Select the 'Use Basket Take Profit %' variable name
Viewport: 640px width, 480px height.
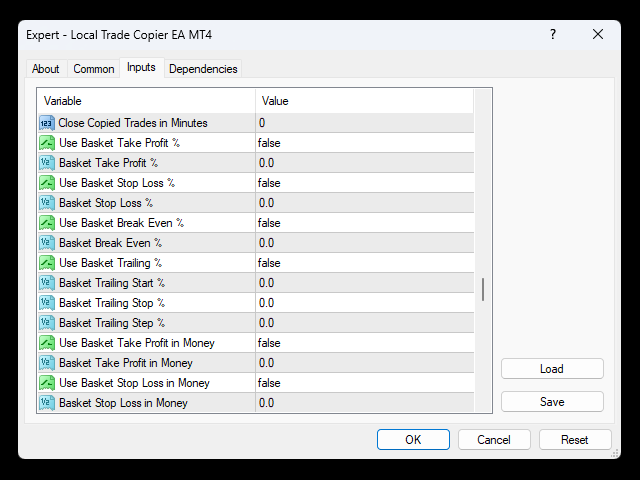120,143
